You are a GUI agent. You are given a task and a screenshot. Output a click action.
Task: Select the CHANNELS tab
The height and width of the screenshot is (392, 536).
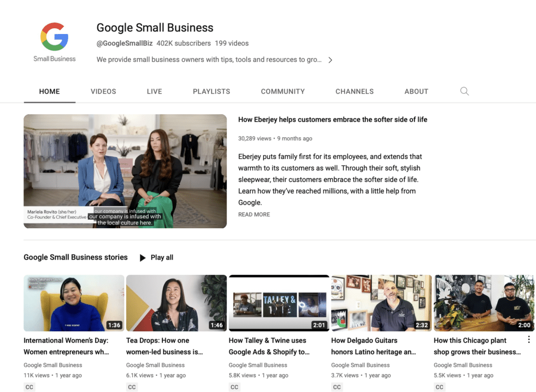coord(354,92)
